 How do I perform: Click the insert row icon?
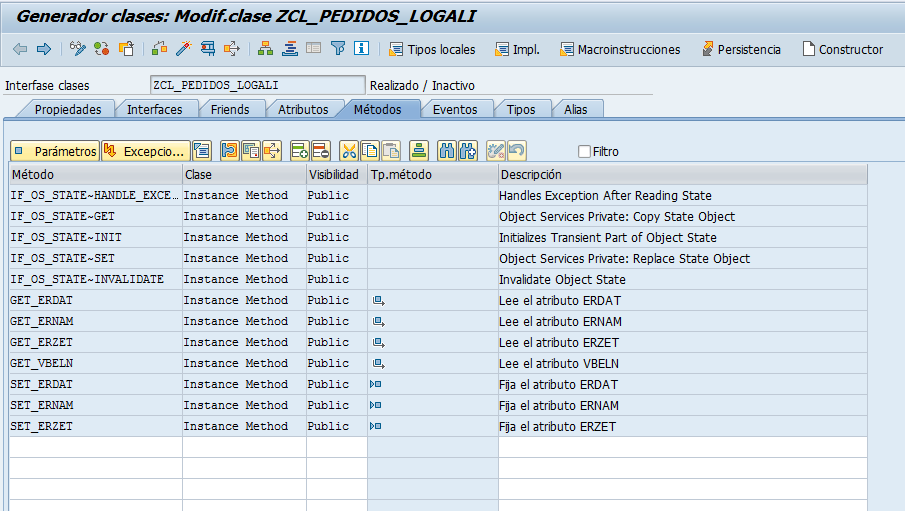(300, 151)
